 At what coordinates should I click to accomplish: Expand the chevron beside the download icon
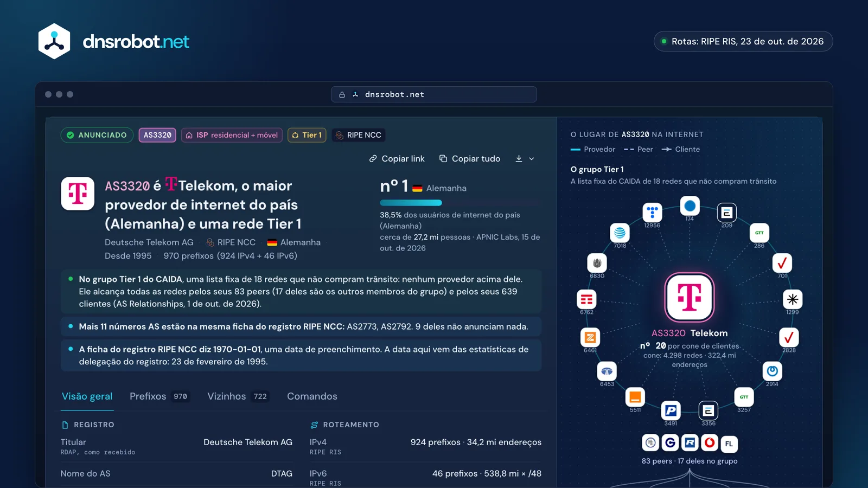(532, 159)
